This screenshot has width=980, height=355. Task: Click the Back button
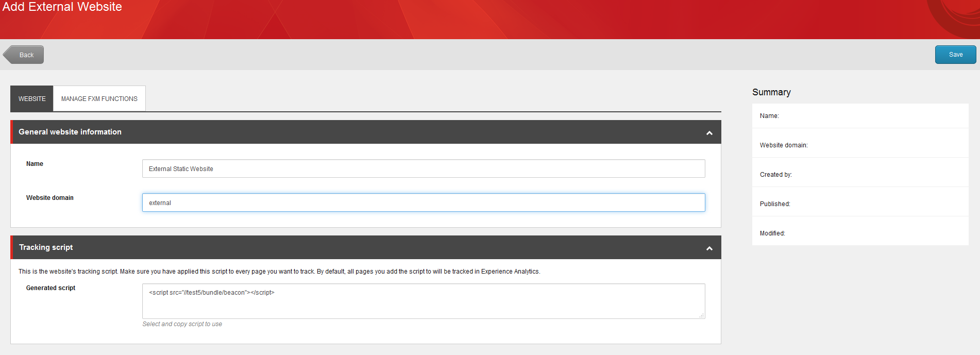click(24, 55)
